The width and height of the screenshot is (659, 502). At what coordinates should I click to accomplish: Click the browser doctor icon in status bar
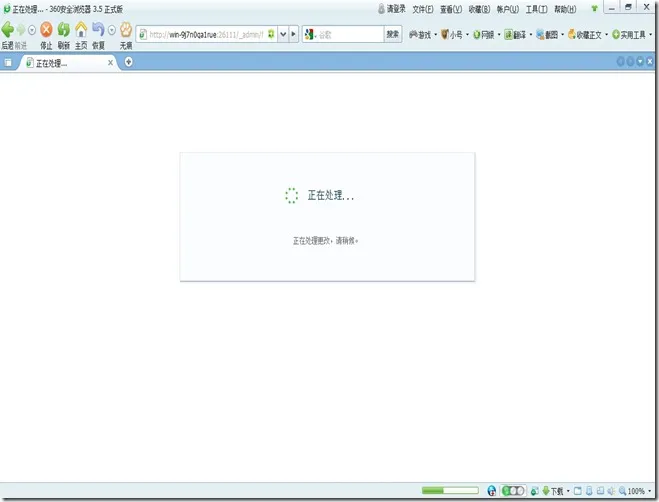491,491
